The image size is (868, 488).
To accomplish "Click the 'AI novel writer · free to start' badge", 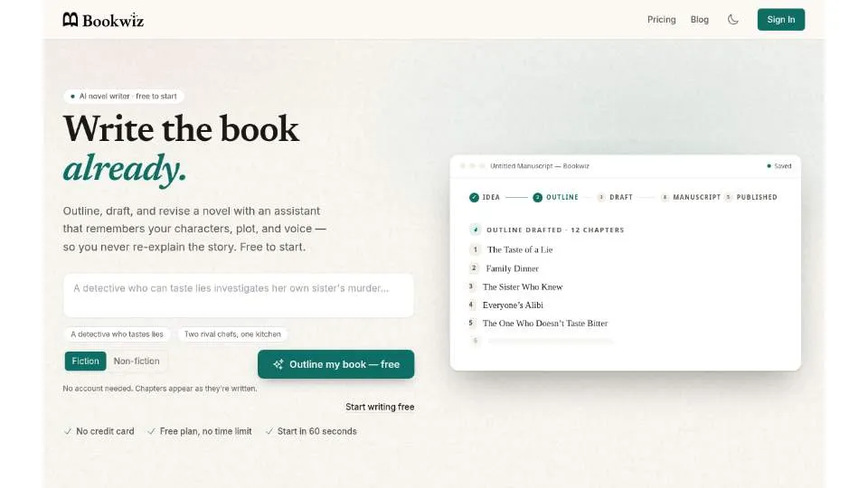I will click(x=124, y=97).
